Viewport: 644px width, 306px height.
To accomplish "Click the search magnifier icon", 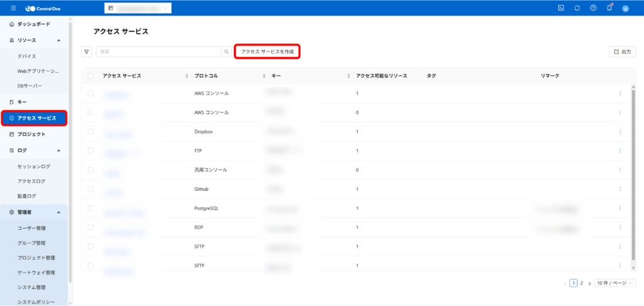I will [226, 52].
